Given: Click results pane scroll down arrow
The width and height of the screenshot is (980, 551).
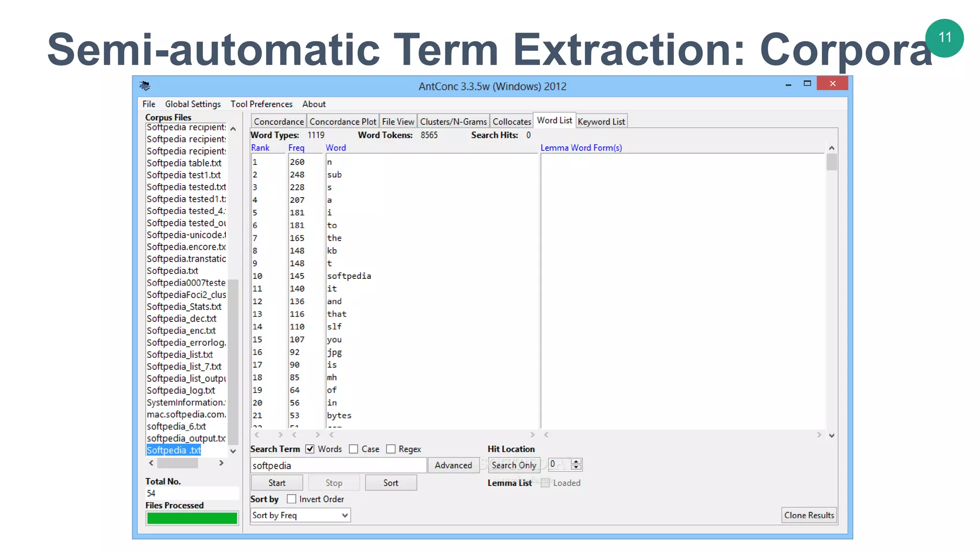Looking at the screenshot, I should [x=832, y=436].
